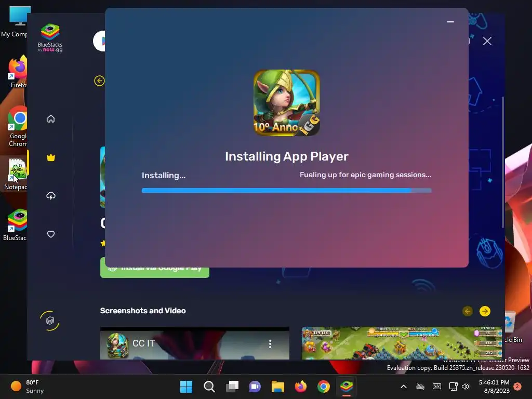Click the layered stack icon at sidebar bottom
Viewport: 532px width, 399px height.
50,320
